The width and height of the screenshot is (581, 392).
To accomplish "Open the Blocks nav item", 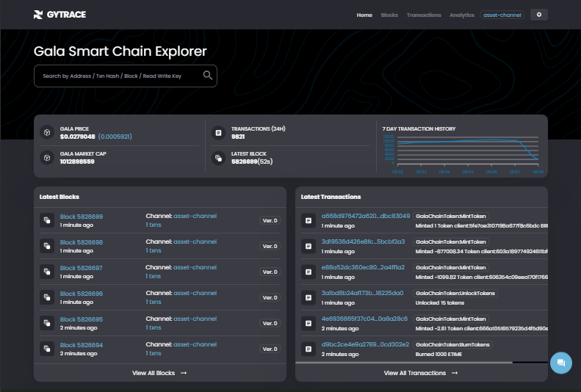I will pos(389,15).
